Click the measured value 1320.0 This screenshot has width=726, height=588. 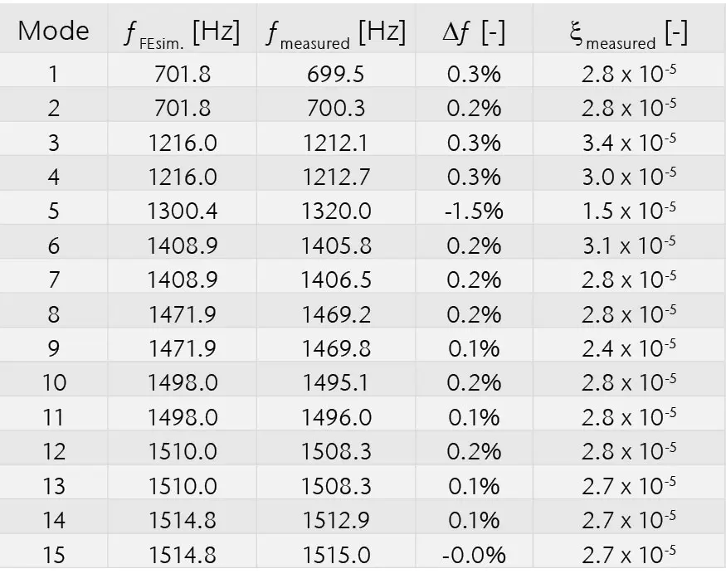[335, 211]
